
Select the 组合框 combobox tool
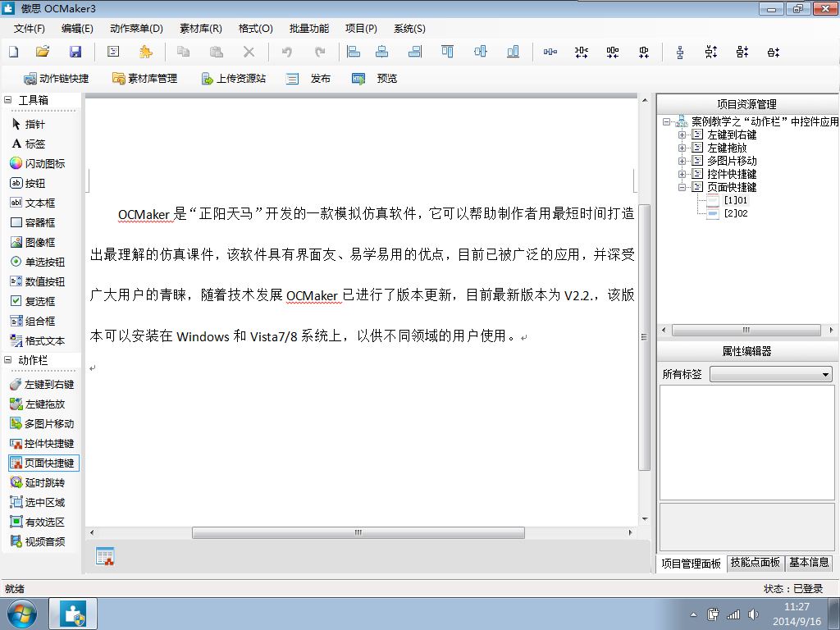(33, 321)
